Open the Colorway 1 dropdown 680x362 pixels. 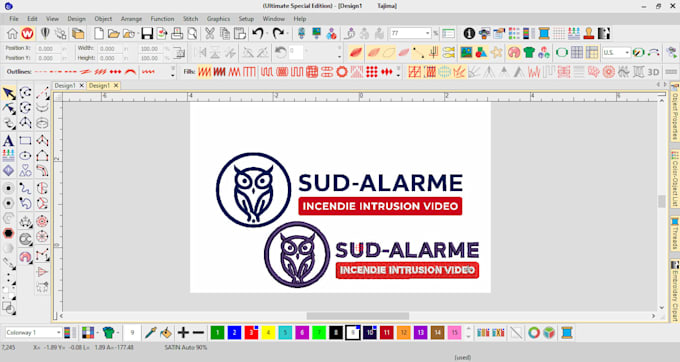(x=59, y=333)
